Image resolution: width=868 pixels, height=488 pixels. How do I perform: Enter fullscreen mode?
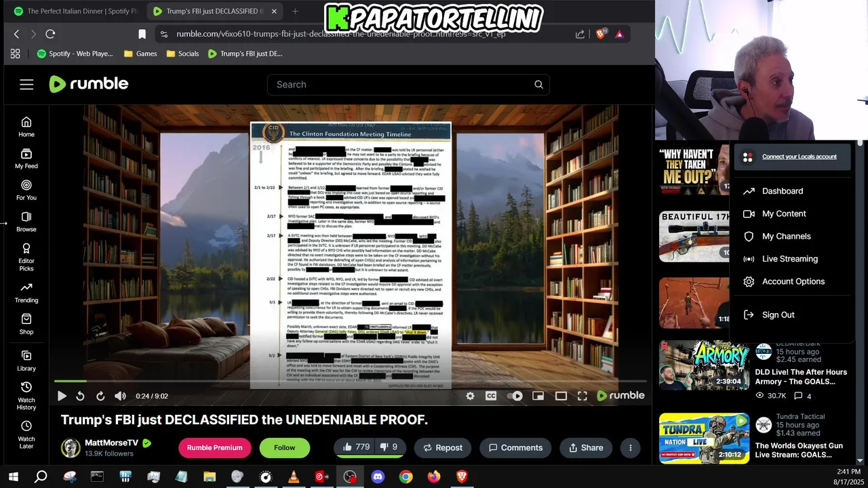pos(583,396)
